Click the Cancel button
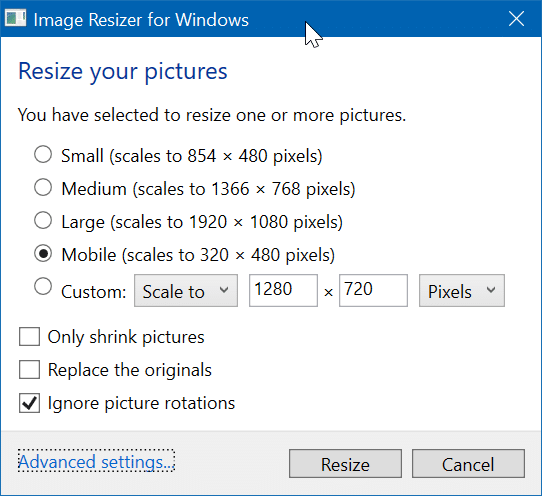The image size is (542, 496). (468, 464)
